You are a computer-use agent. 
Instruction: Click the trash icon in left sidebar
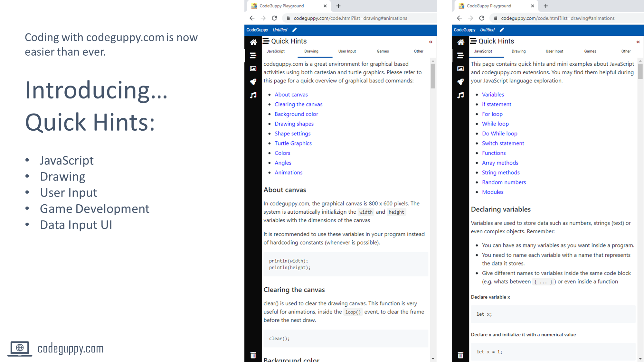pyautogui.click(x=253, y=355)
